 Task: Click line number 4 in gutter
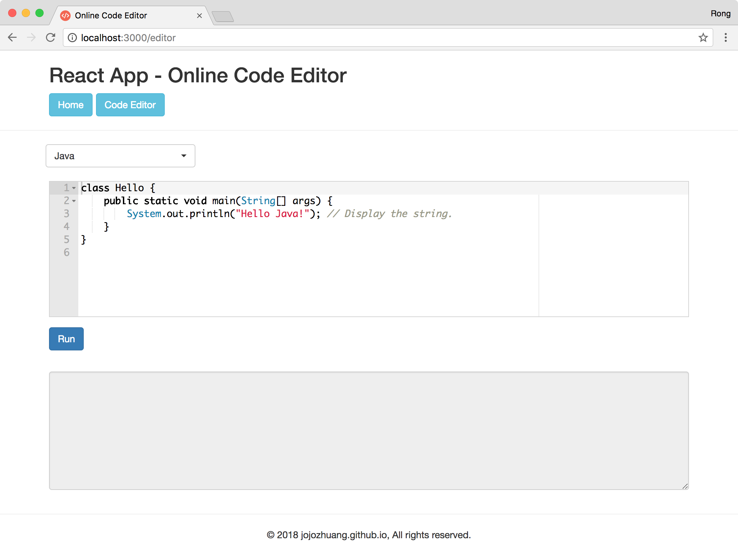67,227
